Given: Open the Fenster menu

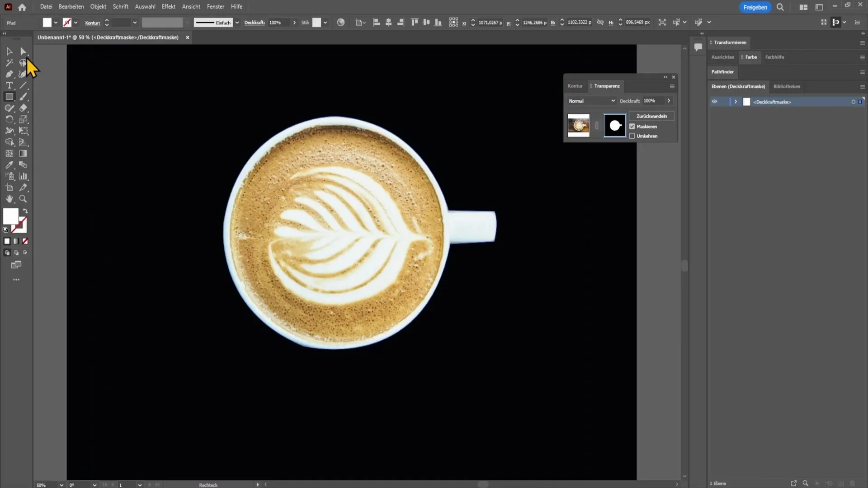Looking at the screenshot, I should pos(216,7).
